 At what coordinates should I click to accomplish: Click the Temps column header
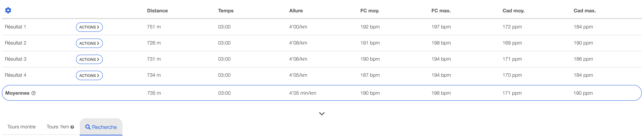pyautogui.click(x=226, y=11)
